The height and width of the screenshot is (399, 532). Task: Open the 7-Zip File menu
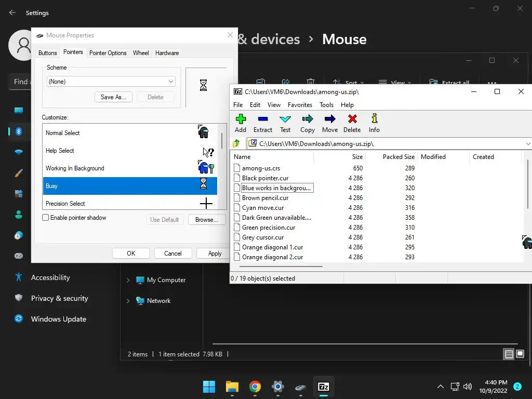click(x=238, y=105)
